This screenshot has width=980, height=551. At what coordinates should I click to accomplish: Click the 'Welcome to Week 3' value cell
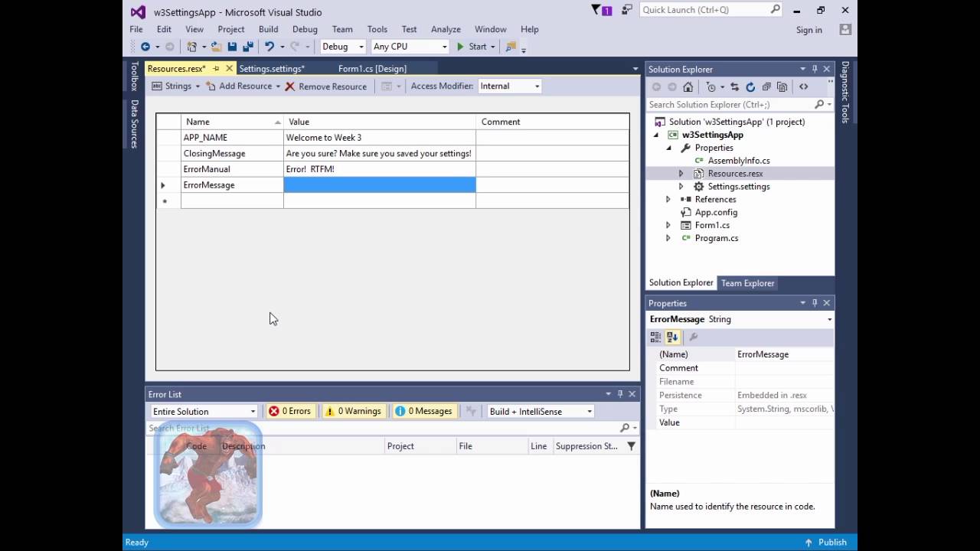pyautogui.click(x=380, y=137)
